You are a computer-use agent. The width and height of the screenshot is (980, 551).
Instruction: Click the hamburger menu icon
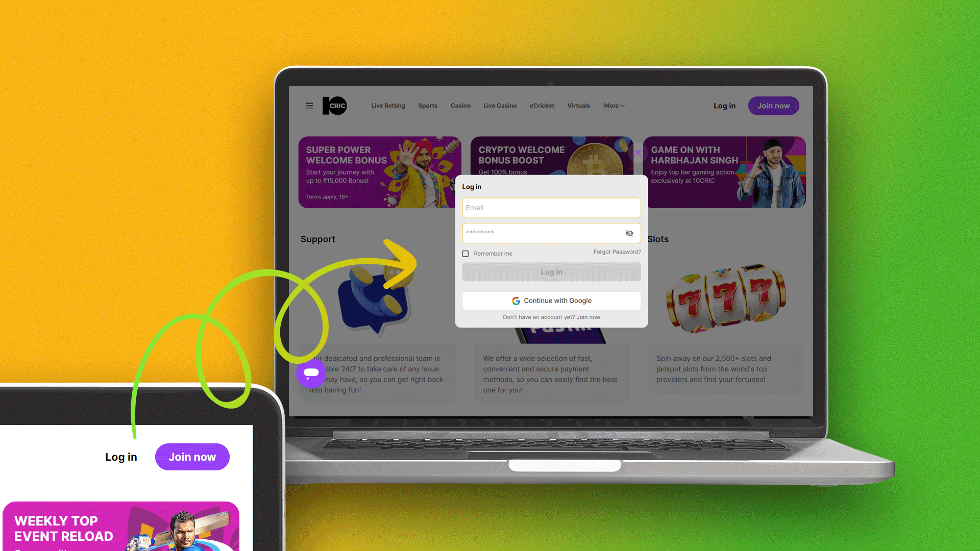pyautogui.click(x=310, y=106)
